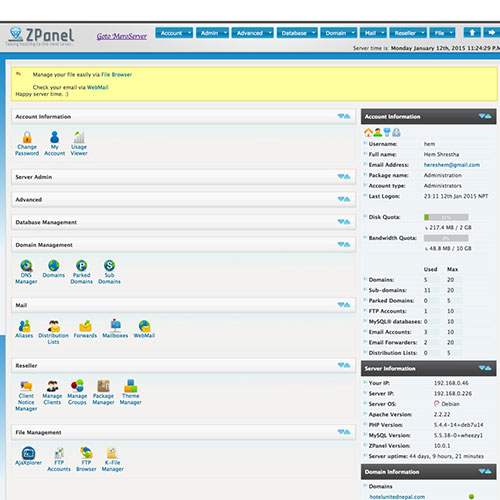Open the Distribution Lists icon
This screenshot has width=500, height=500.
tap(53, 332)
